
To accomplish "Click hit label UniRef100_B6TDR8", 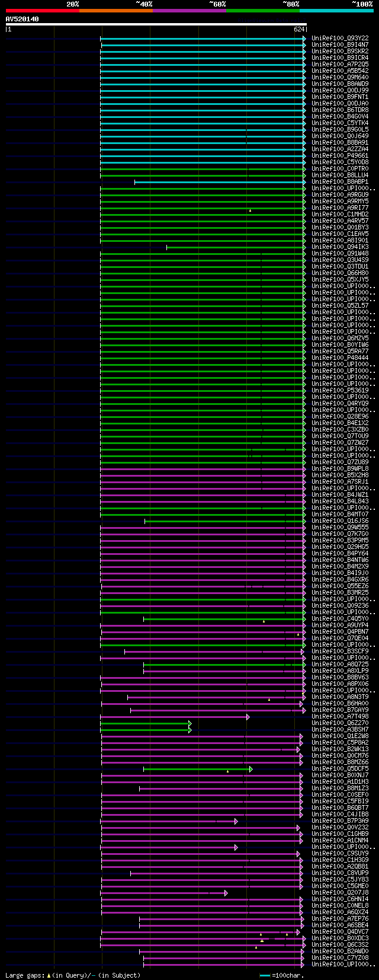I will [340, 110].
